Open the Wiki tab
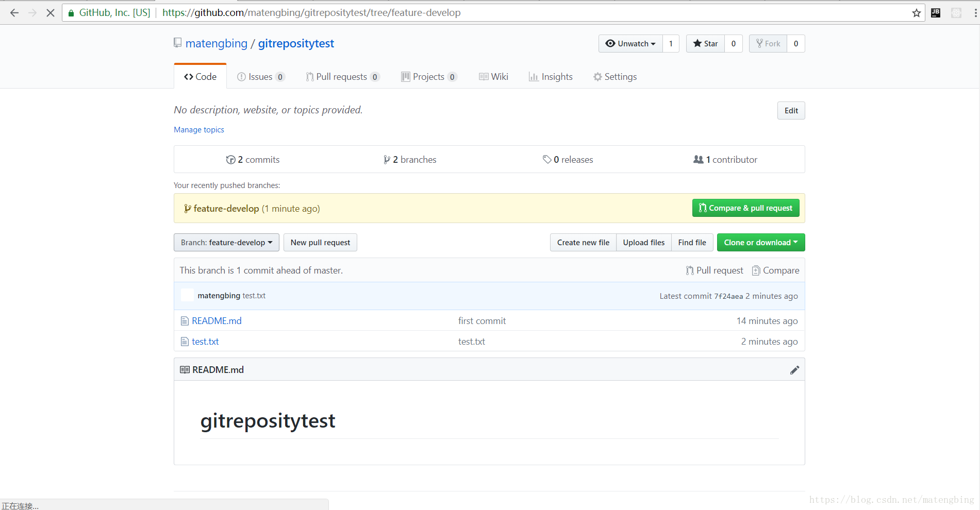The height and width of the screenshot is (510, 980). pyautogui.click(x=493, y=77)
